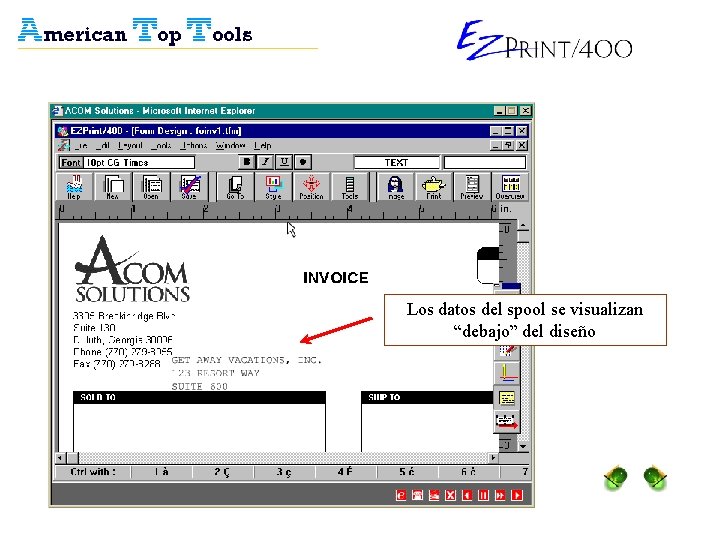This screenshot has width=720, height=540.
Task: Click the red play arrow at the bar's end
Action: pyautogui.click(x=517, y=495)
